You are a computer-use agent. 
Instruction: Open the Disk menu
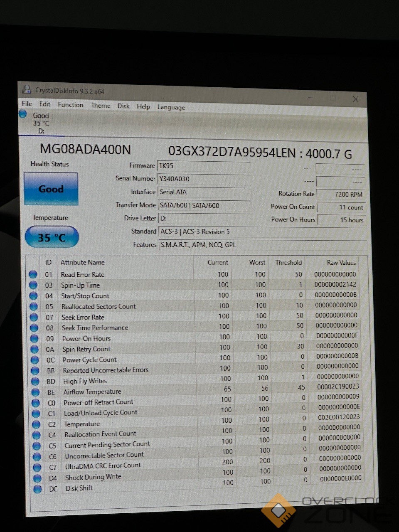[x=123, y=106]
